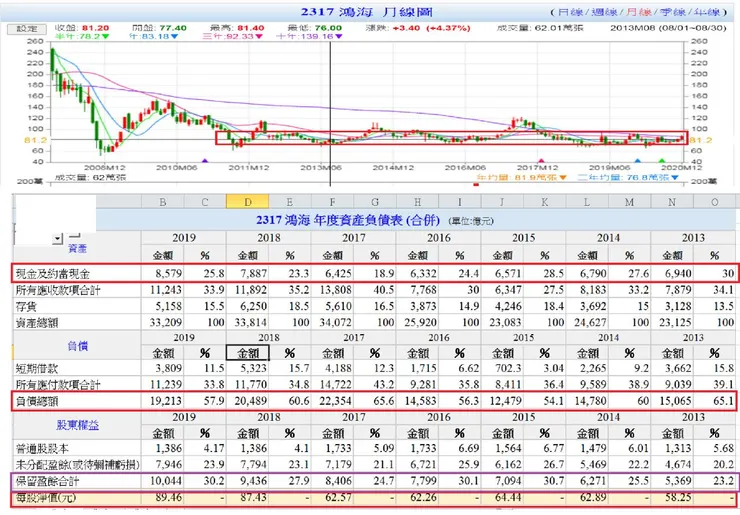The width and height of the screenshot is (740, 515).
Task: Toggle the blue 二年均量:76.8萬張 volume average
Action: tap(628, 177)
